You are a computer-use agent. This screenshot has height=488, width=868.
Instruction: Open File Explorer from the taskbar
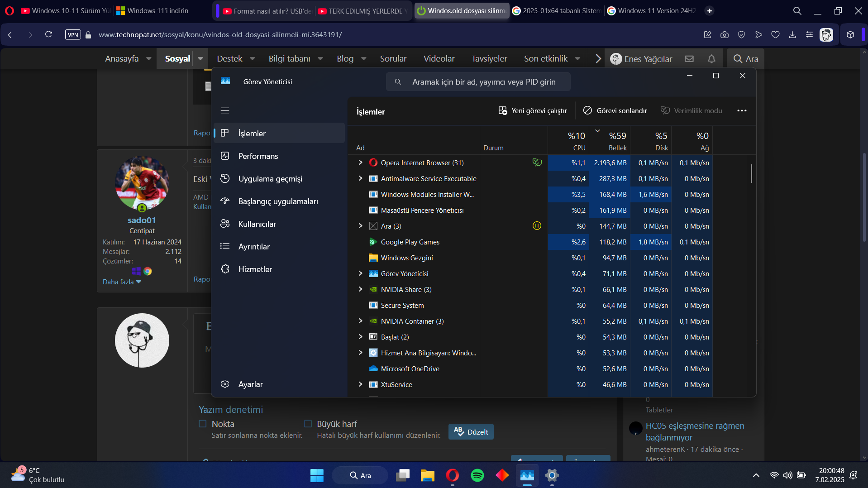coord(428,475)
